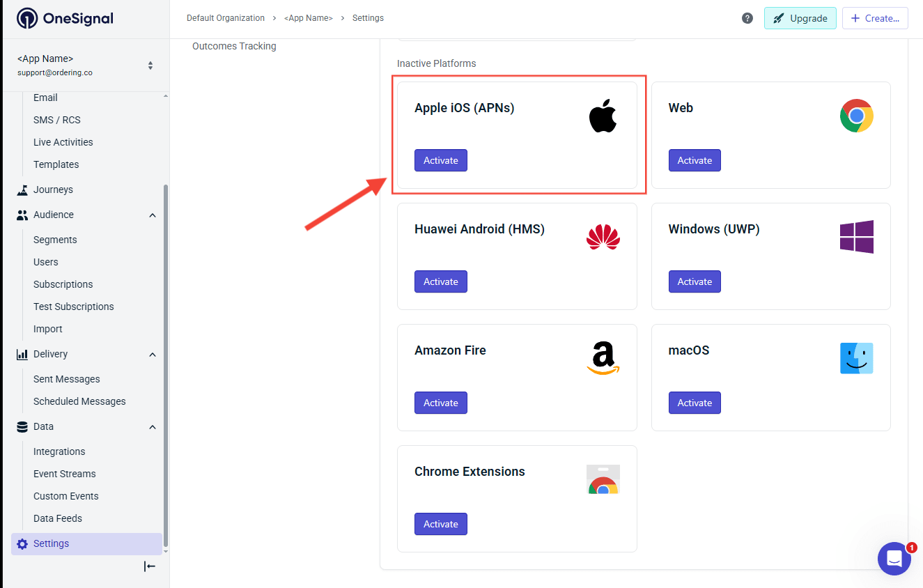Open Data Feeds

tap(58, 518)
